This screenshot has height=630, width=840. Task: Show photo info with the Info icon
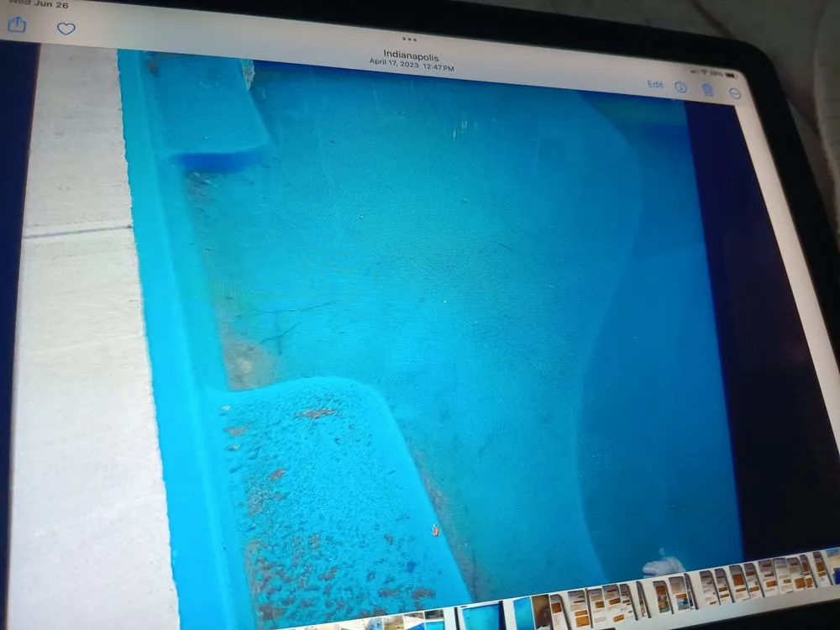[x=680, y=87]
